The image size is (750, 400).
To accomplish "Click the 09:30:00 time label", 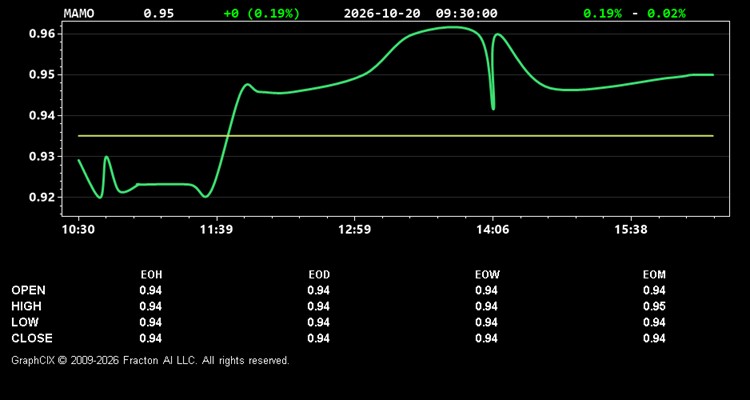I will pyautogui.click(x=466, y=13).
